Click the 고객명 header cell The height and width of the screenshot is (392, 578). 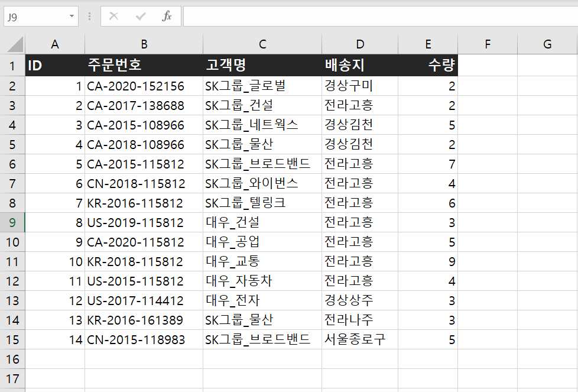[262, 65]
